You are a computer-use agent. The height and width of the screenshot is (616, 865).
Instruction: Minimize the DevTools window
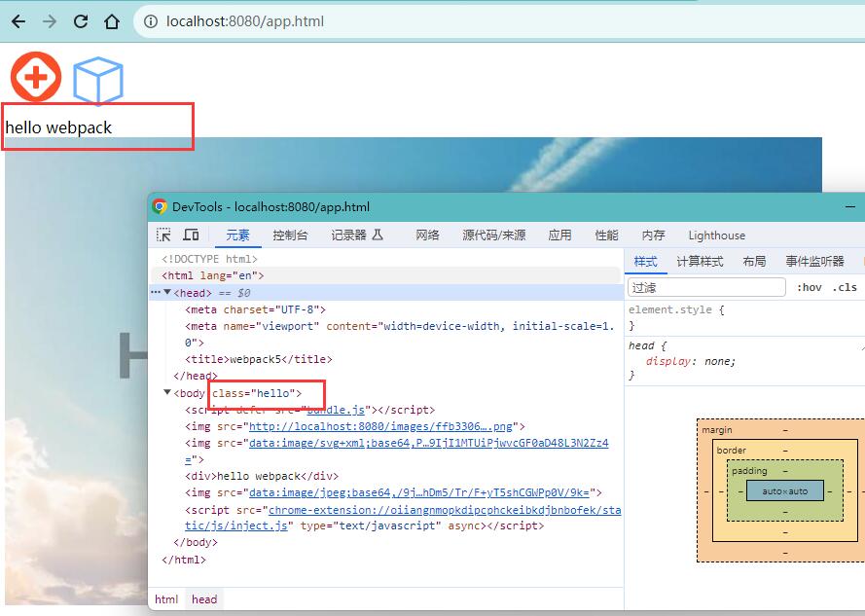[850, 207]
